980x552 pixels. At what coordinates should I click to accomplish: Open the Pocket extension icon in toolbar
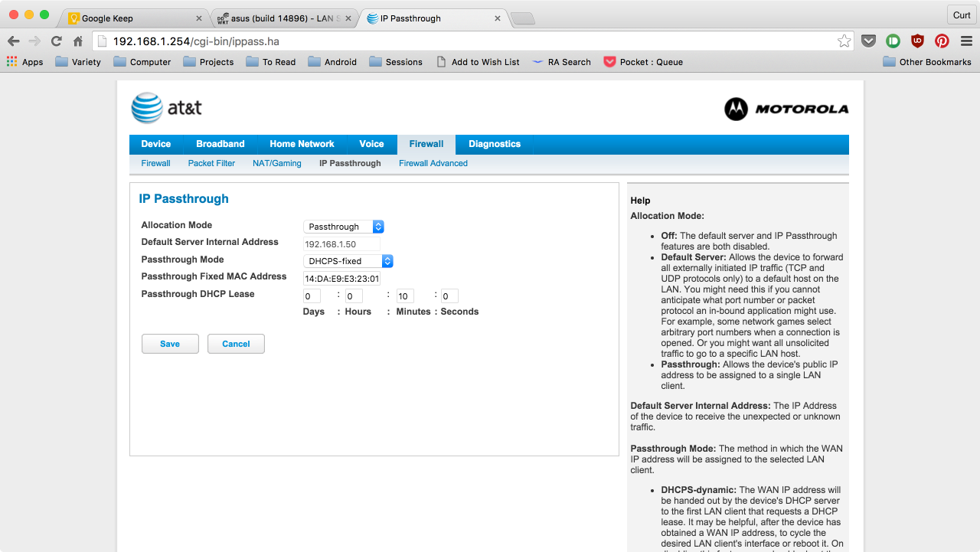point(868,41)
